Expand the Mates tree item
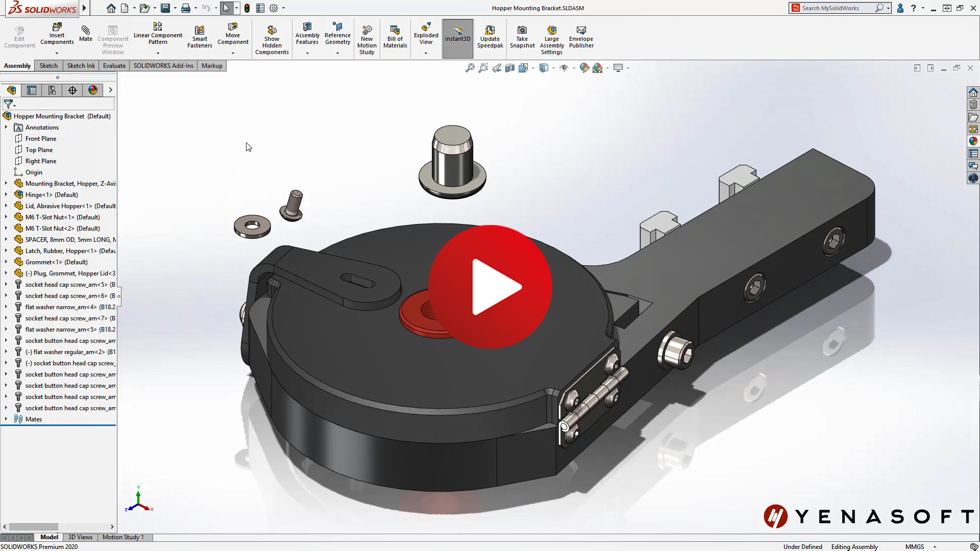 (6, 419)
